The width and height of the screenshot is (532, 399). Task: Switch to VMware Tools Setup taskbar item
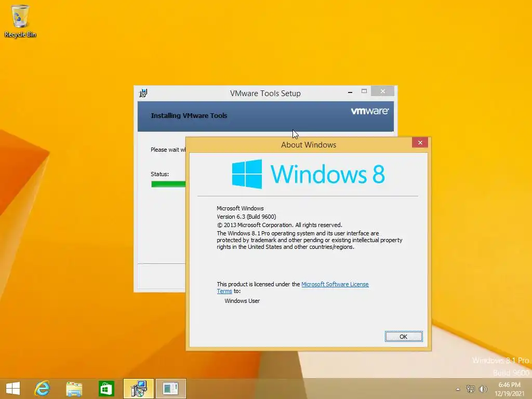138,389
